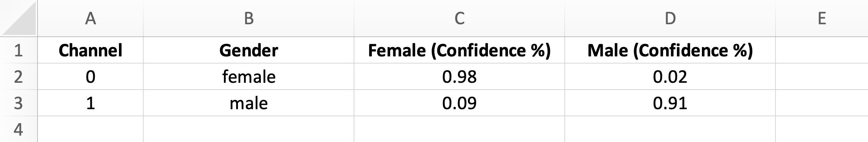Select row 1 header

coord(19,50)
